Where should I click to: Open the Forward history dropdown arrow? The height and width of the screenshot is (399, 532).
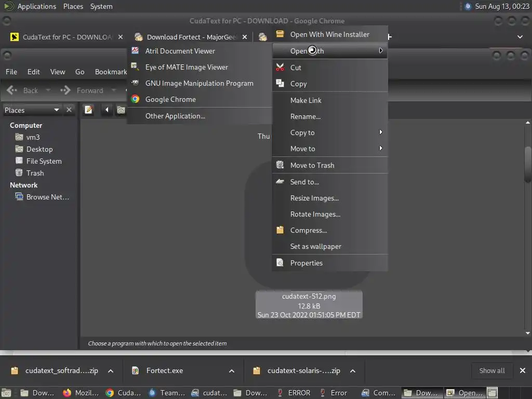point(114,90)
